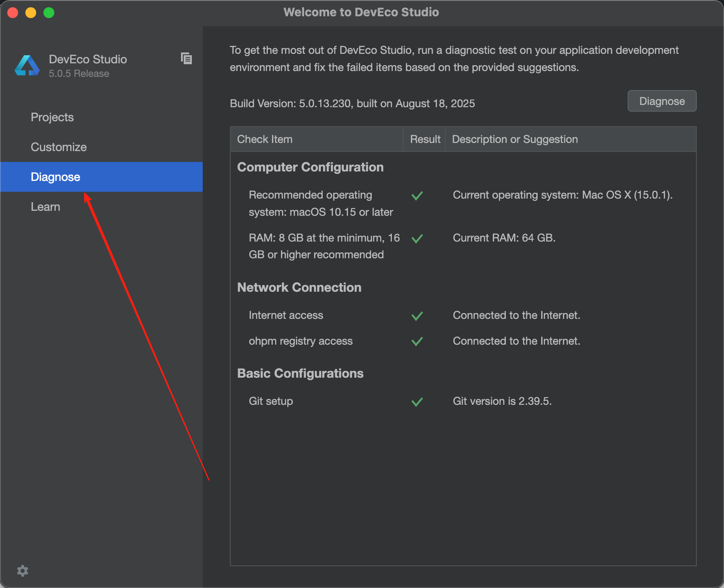Click the Description or Suggestion column header
724x588 pixels.
click(514, 139)
